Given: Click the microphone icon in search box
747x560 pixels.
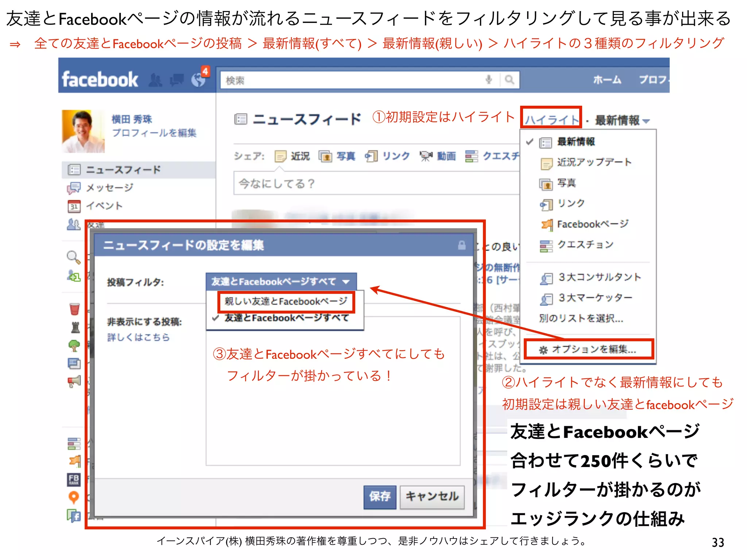Looking at the screenshot, I should point(489,79).
